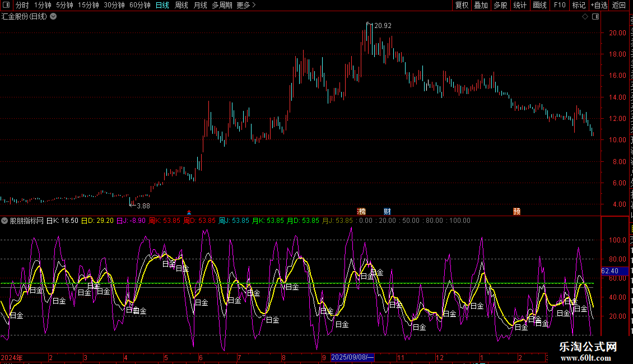
Task: Click the diamond marker icon at chart top-right
Action: 585,17
